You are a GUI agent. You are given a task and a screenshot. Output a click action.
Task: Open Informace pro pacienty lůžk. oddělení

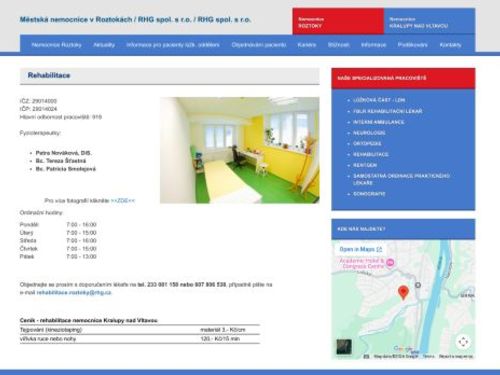click(173, 45)
